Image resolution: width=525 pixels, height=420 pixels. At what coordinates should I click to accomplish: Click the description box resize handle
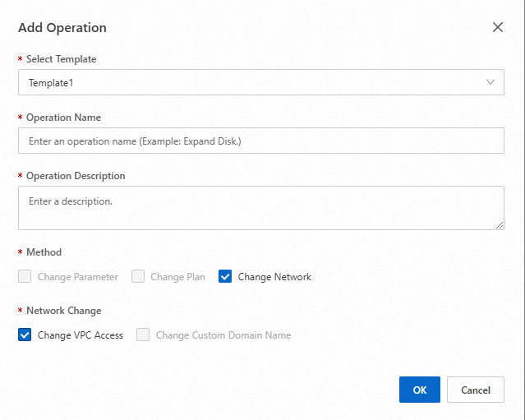pos(500,224)
